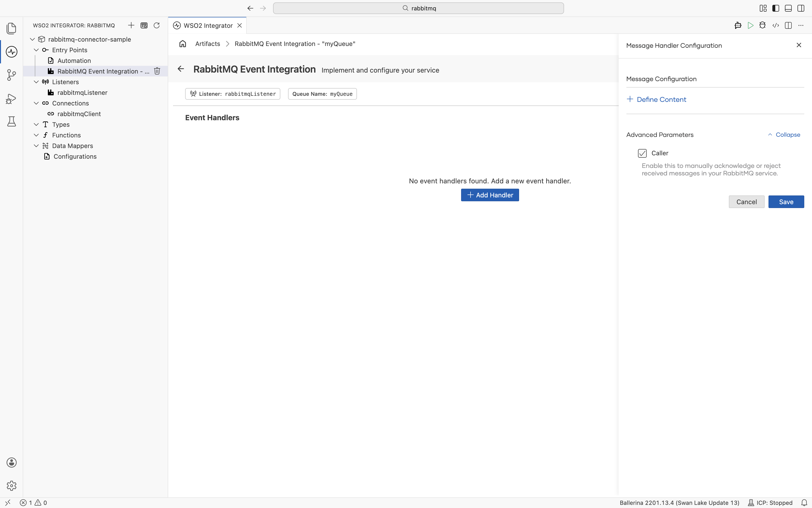Show errors and warnings in status bar
Viewport: 812px width, 508px height.
(34, 503)
